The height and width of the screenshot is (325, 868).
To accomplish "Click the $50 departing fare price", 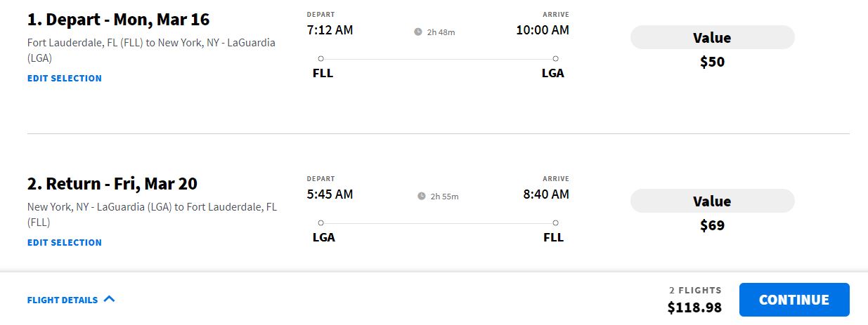I will click(x=712, y=62).
